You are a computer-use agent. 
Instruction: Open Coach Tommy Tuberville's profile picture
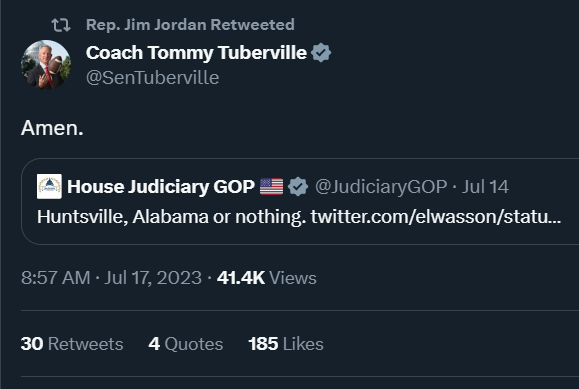(46, 65)
